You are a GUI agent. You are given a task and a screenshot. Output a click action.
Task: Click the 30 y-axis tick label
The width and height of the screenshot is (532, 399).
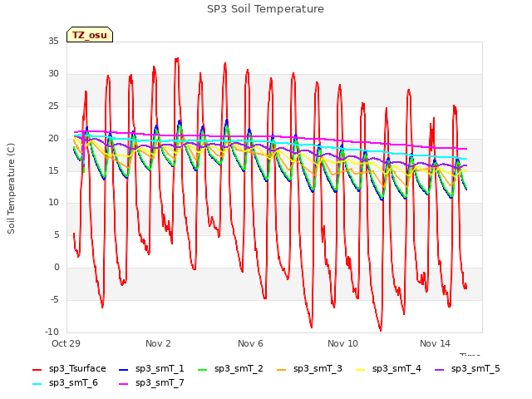(53, 73)
